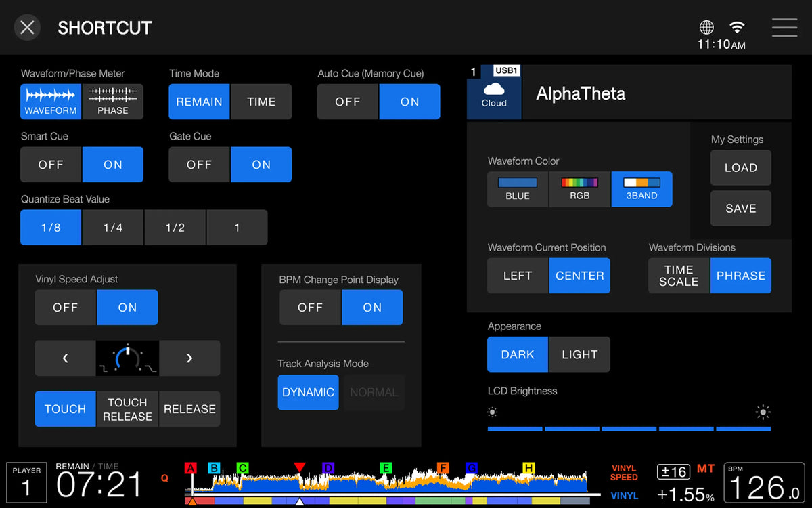Switch to the PHASE meter display
Image resolution: width=812 pixels, height=508 pixels.
click(x=112, y=102)
